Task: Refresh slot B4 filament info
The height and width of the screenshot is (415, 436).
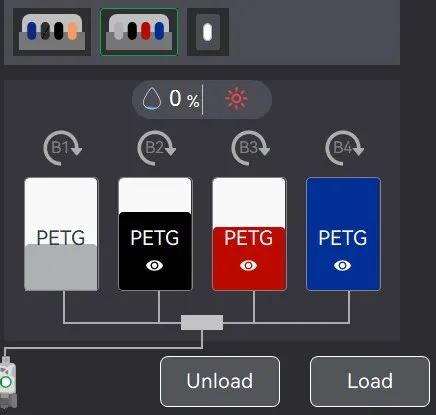Action: coord(344,148)
